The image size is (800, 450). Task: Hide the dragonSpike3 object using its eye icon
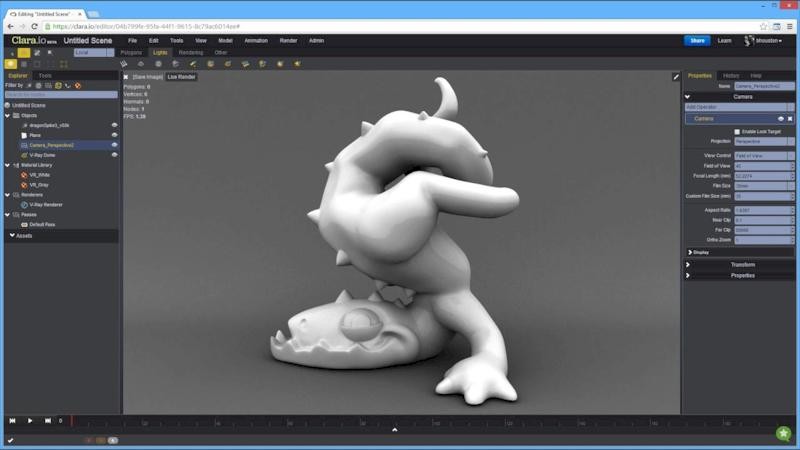pyautogui.click(x=114, y=125)
